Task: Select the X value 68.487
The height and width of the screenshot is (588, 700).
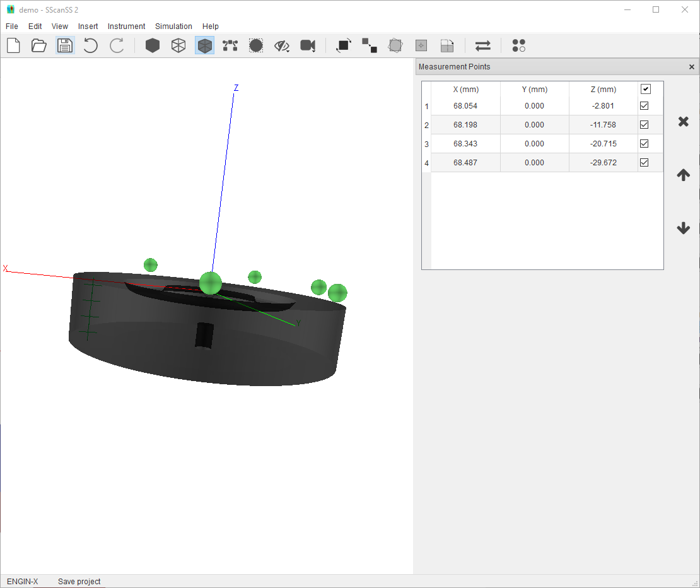Action: pos(465,163)
